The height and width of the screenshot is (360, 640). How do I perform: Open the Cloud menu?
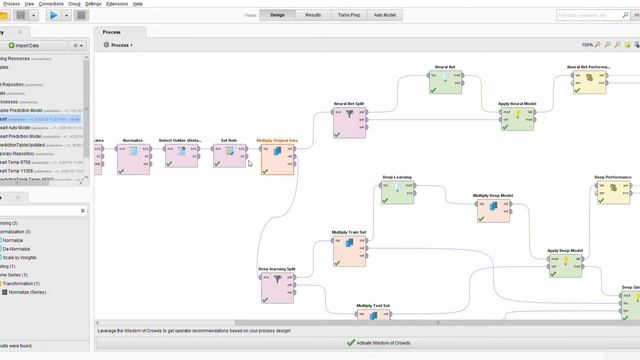coord(74,4)
